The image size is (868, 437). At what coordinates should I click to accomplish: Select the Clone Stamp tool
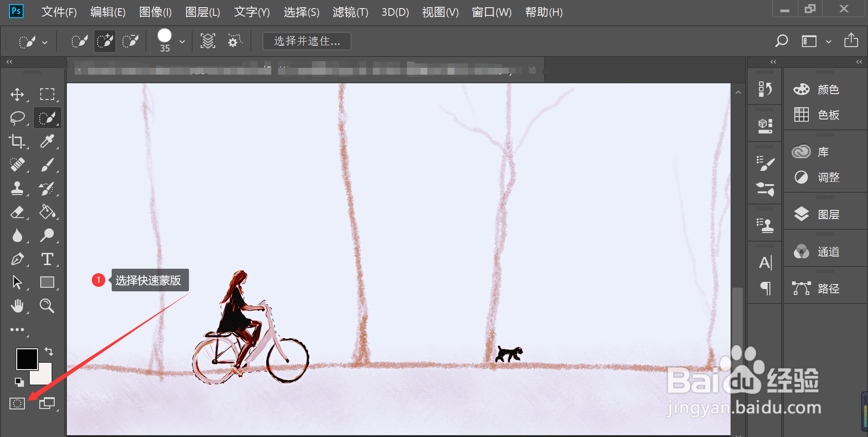17,188
